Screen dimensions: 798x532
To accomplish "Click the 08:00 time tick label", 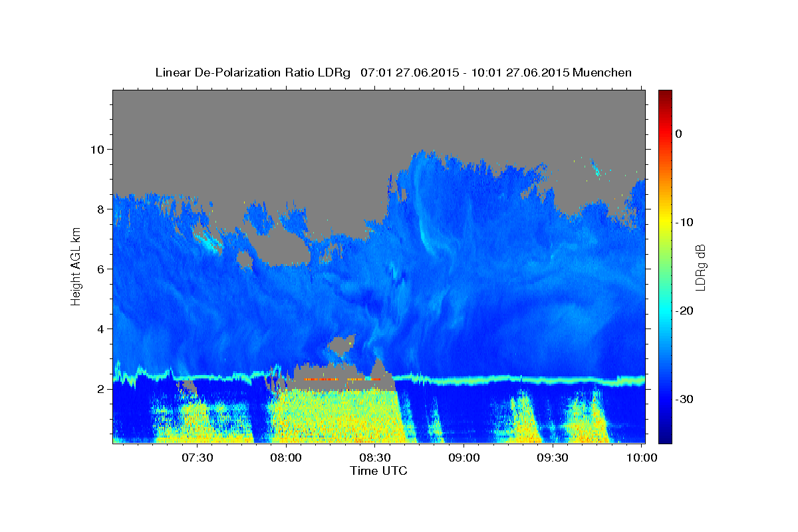I will [287, 458].
